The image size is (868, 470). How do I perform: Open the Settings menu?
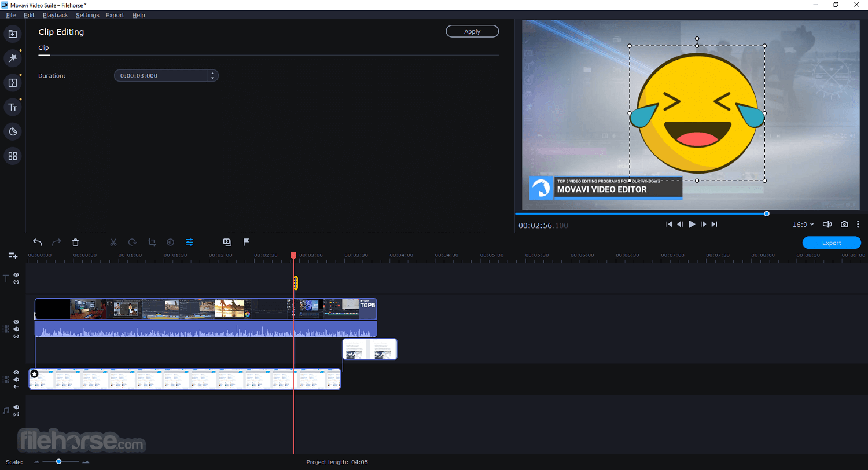[87, 15]
